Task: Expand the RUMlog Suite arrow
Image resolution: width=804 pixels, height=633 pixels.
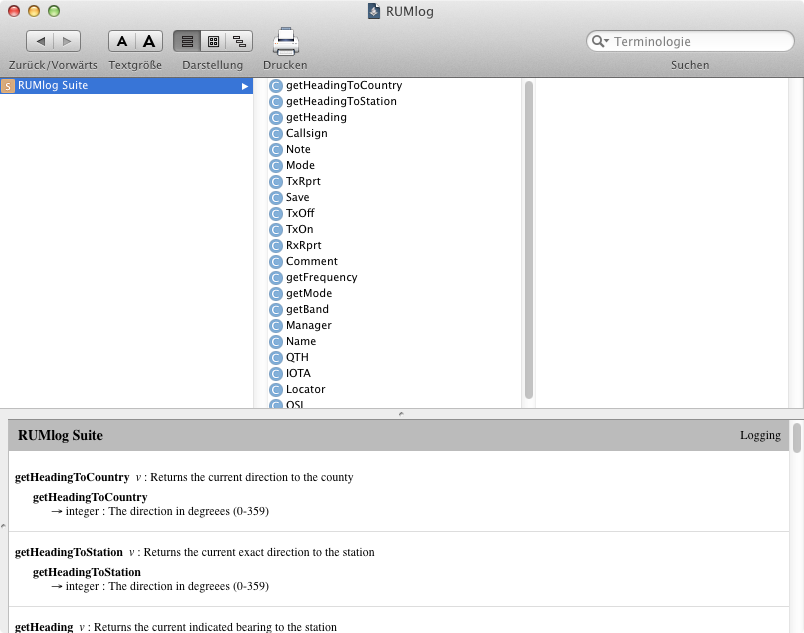Action: 245,86
